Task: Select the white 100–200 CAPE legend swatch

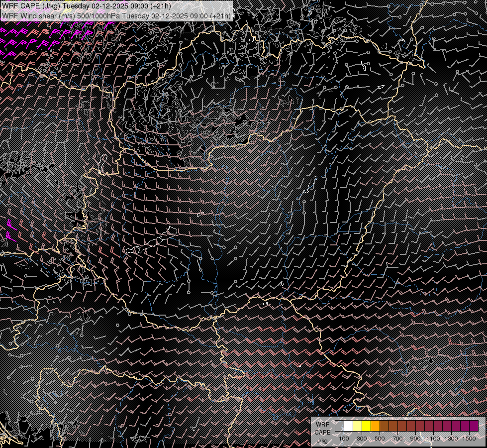Action: point(349,426)
